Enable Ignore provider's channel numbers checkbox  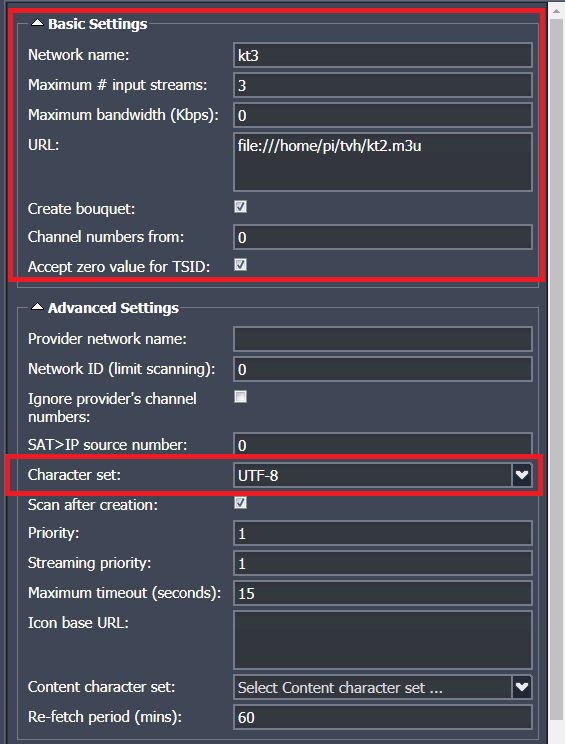[241, 397]
